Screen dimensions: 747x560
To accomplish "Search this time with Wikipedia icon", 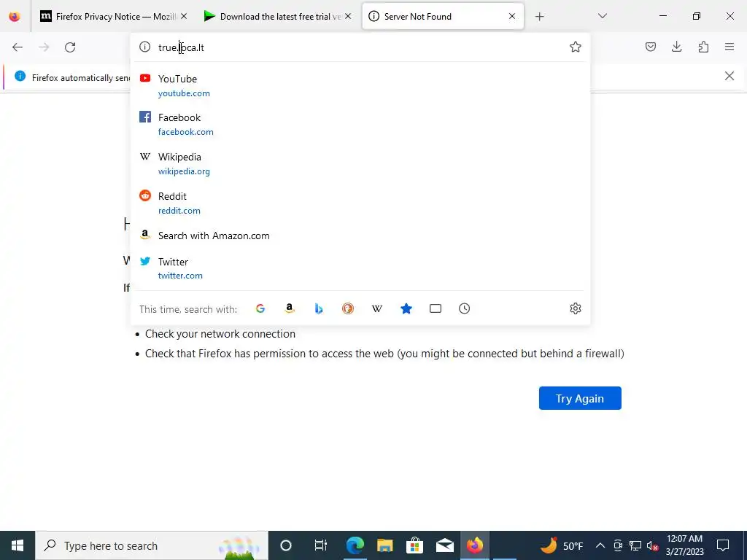I will click(x=377, y=308).
